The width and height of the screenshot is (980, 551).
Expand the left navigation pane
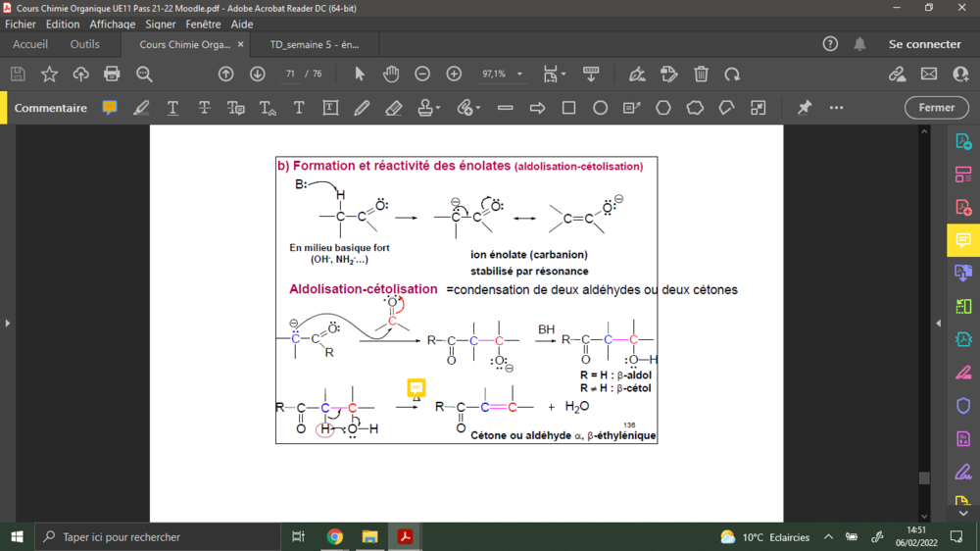[x=8, y=323]
